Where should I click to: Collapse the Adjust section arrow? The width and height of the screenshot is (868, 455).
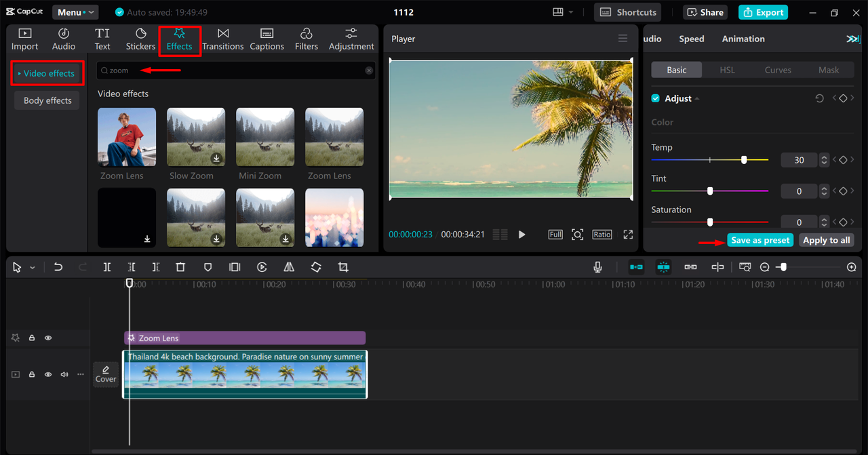pyautogui.click(x=697, y=99)
